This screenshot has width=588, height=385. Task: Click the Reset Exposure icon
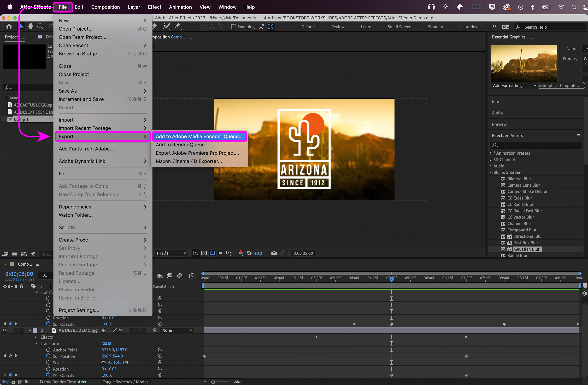[249, 253]
